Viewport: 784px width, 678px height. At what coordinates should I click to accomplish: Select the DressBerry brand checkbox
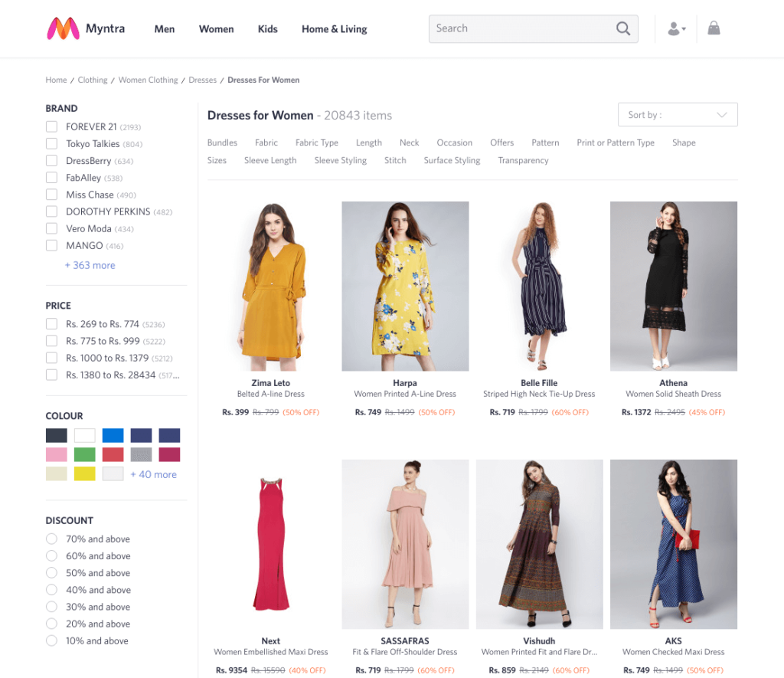point(51,161)
